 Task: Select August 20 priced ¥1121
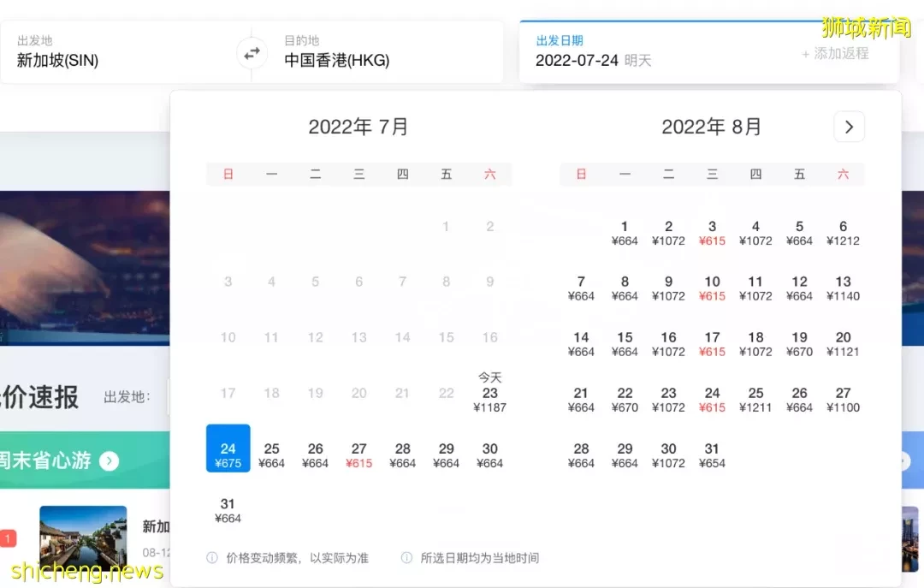coord(843,344)
